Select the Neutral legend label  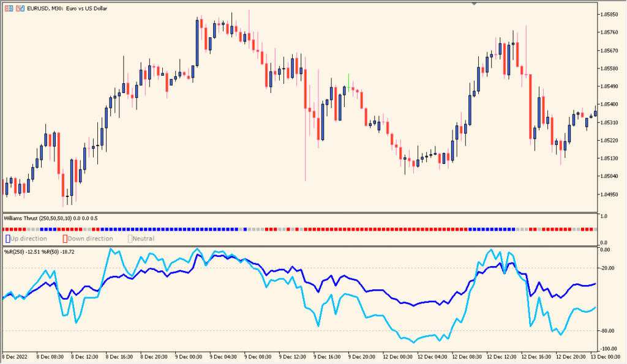[x=143, y=239]
